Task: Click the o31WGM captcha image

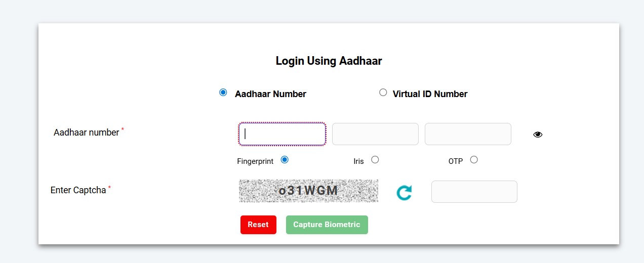Action: click(308, 191)
